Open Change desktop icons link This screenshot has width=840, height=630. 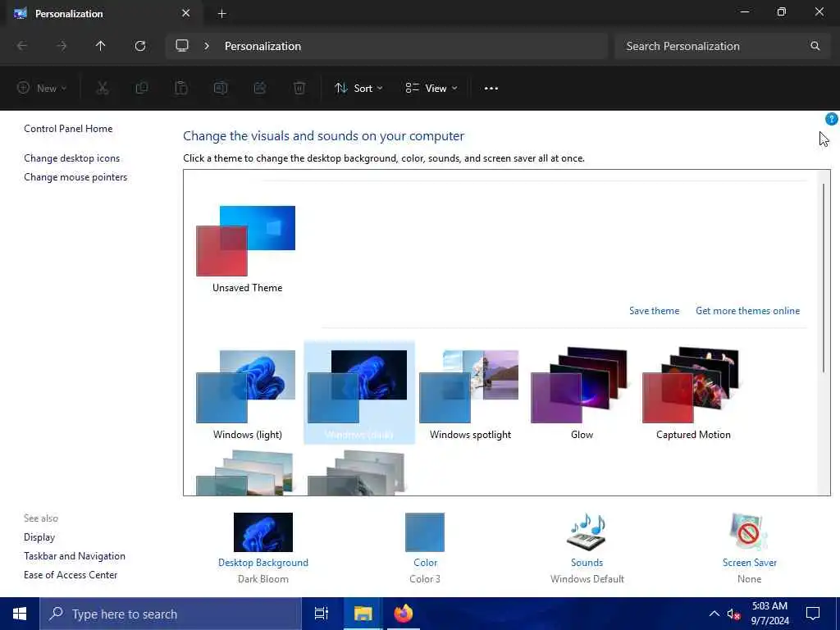click(72, 158)
